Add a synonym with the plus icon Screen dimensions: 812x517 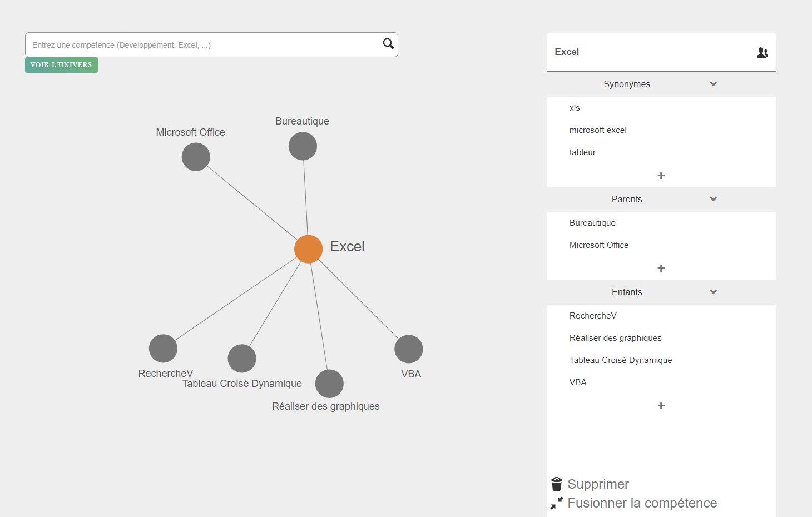[661, 176]
